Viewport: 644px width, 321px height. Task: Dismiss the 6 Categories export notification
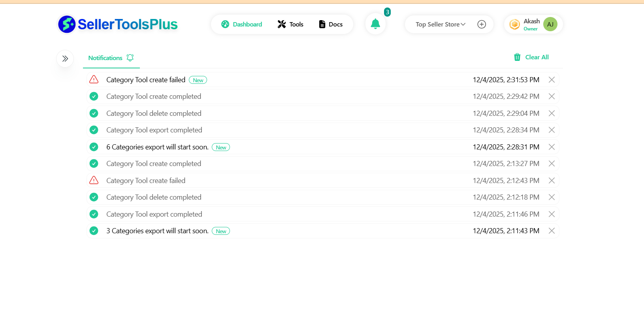[x=552, y=147]
